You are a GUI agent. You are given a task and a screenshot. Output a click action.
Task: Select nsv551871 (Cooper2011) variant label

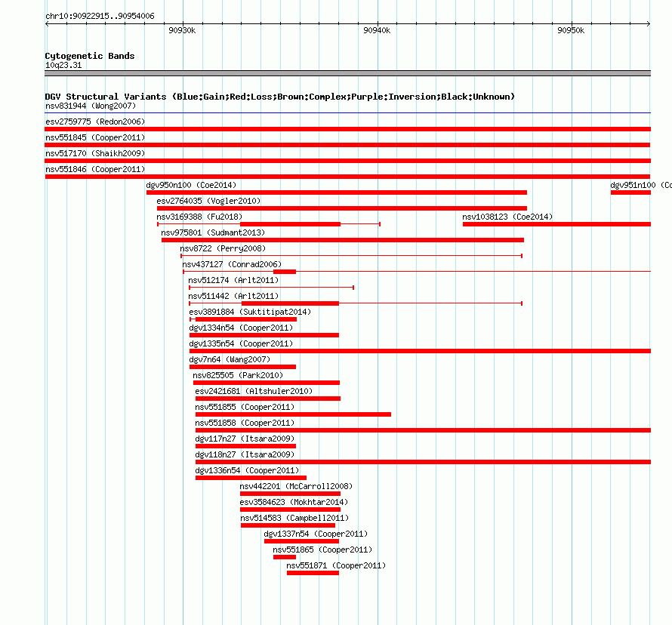coord(336,565)
